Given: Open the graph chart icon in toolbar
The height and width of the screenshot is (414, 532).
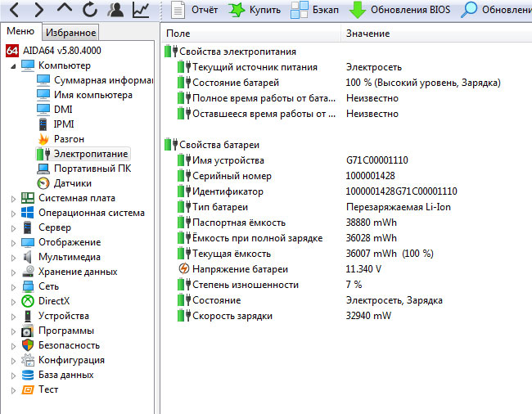Looking at the screenshot, I should (x=141, y=10).
